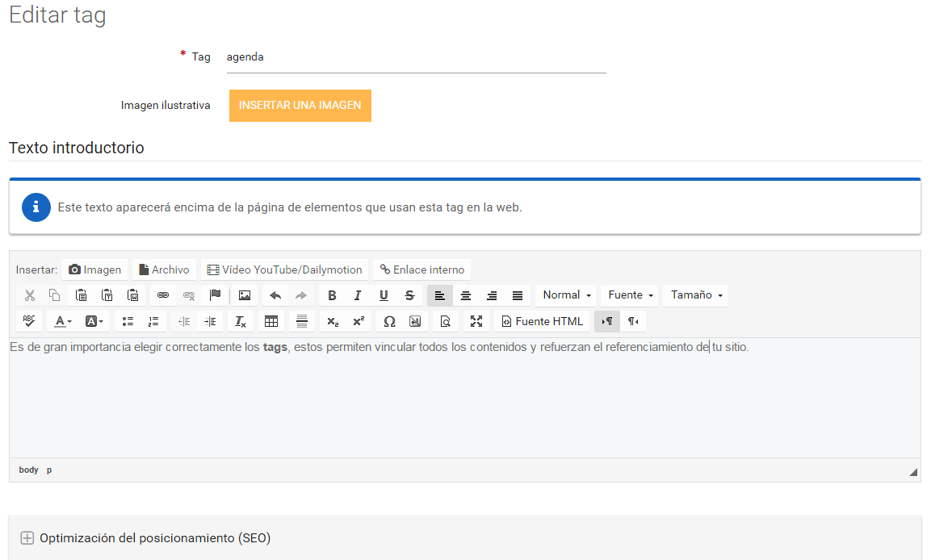Click Vídeo YouTube/Dailymotion insert button
The width and height of the screenshot is (931, 560).
coord(284,270)
